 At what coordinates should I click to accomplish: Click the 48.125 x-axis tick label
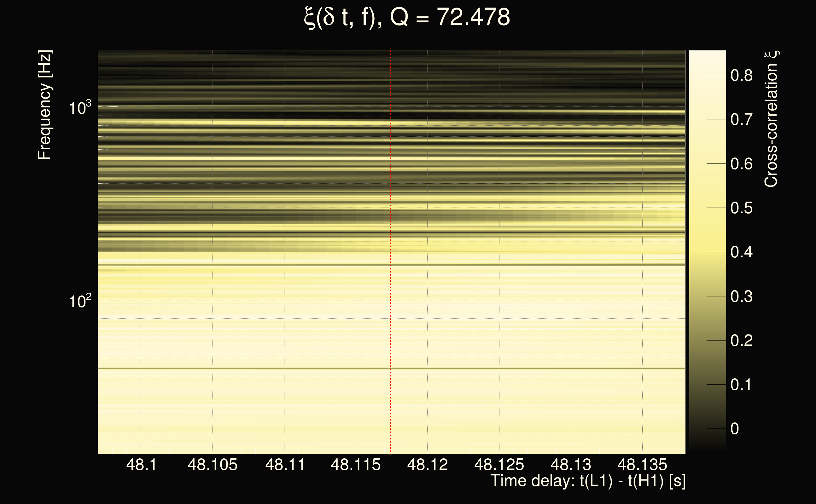coord(499,464)
